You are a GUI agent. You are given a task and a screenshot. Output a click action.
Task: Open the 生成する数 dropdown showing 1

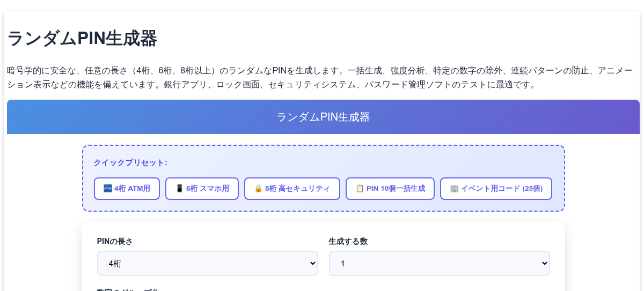pyautogui.click(x=440, y=263)
